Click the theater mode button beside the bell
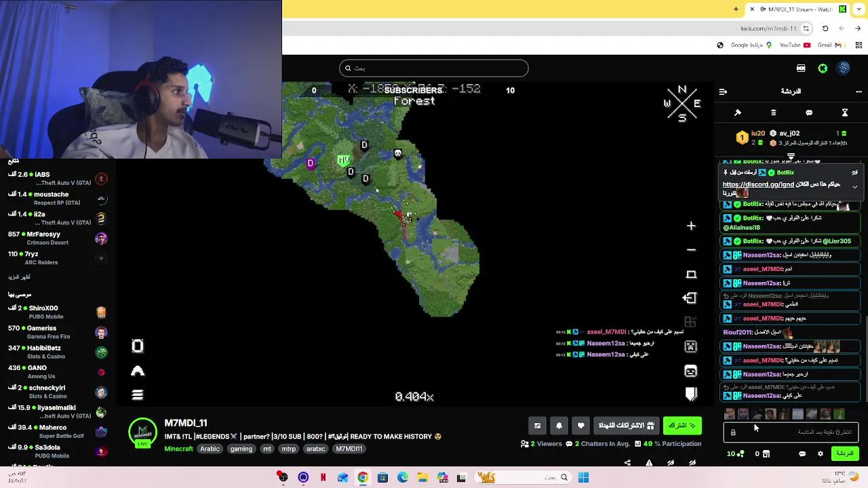The width and height of the screenshot is (868, 488). pyautogui.click(x=537, y=426)
